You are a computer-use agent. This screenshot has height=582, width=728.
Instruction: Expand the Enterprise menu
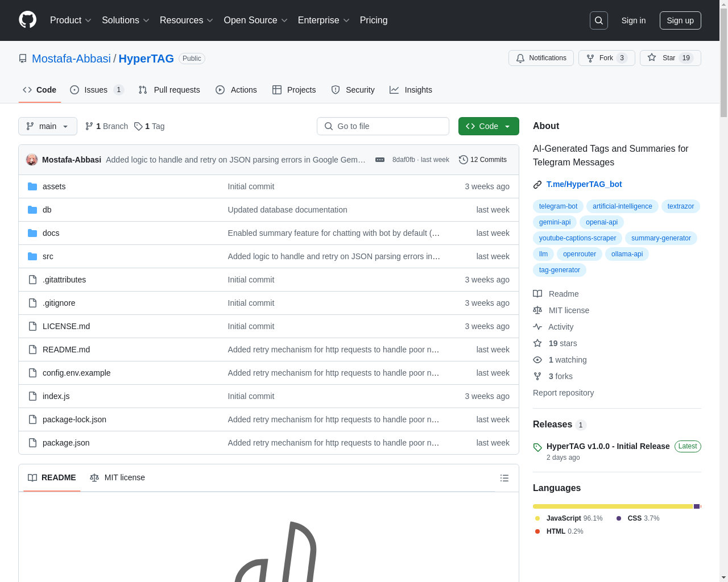324,20
